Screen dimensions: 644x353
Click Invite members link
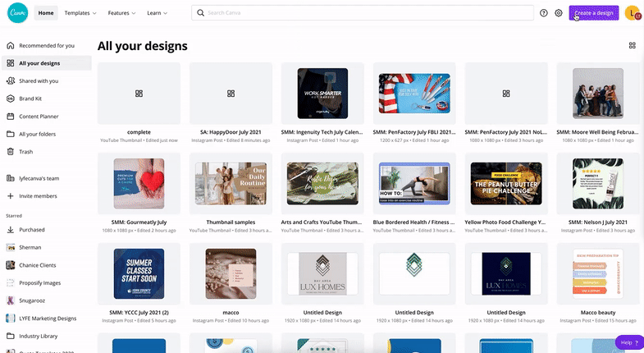tap(38, 195)
